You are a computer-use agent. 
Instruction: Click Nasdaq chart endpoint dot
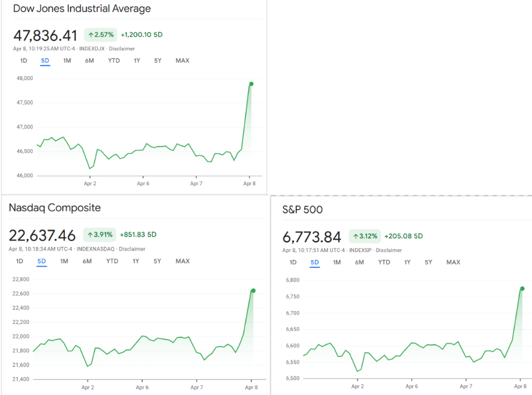[253, 290]
